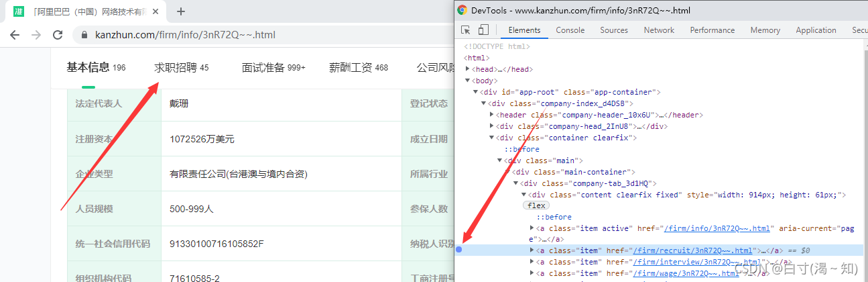Click the browser back arrow
The height and width of the screenshot is (282, 868).
[x=15, y=35]
